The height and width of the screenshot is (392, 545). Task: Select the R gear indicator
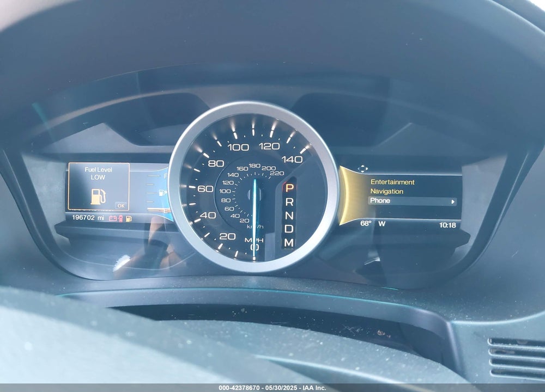(x=289, y=202)
